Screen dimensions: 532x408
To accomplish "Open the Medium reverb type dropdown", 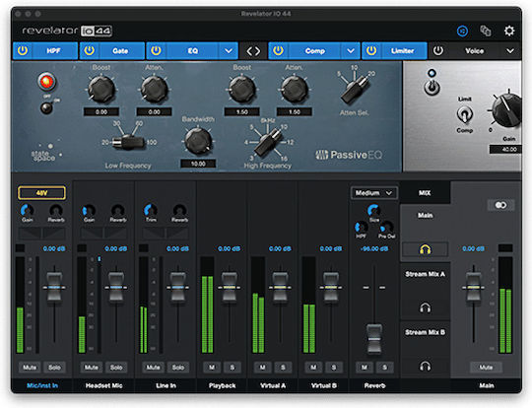I will (373, 193).
